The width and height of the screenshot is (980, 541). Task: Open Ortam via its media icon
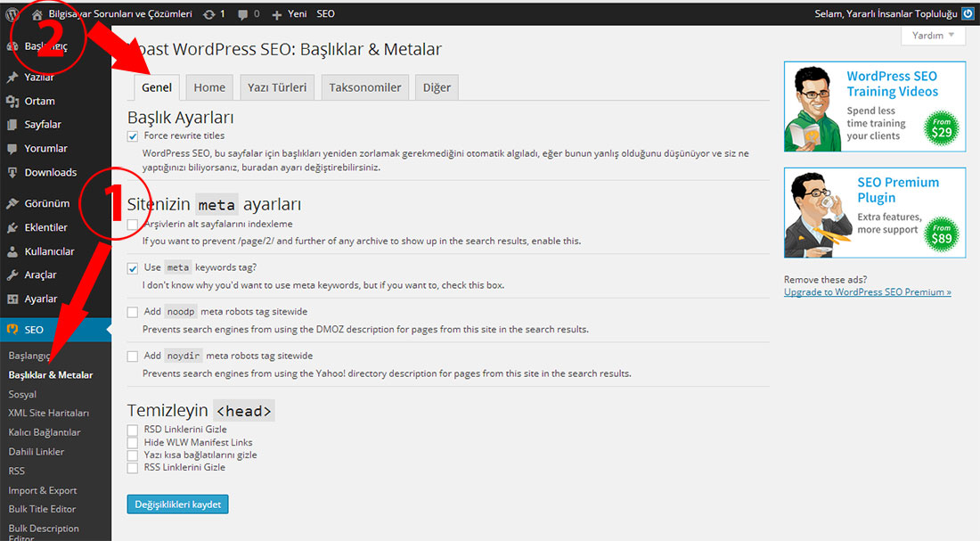[x=12, y=102]
